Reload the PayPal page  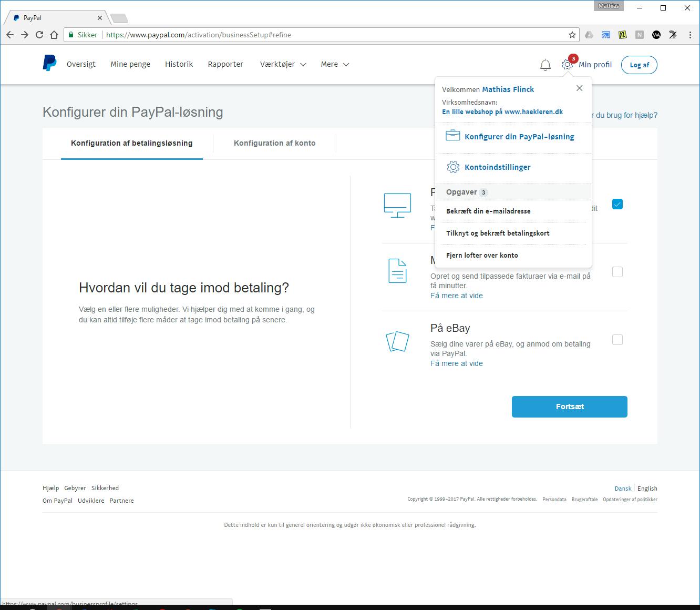(39, 35)
